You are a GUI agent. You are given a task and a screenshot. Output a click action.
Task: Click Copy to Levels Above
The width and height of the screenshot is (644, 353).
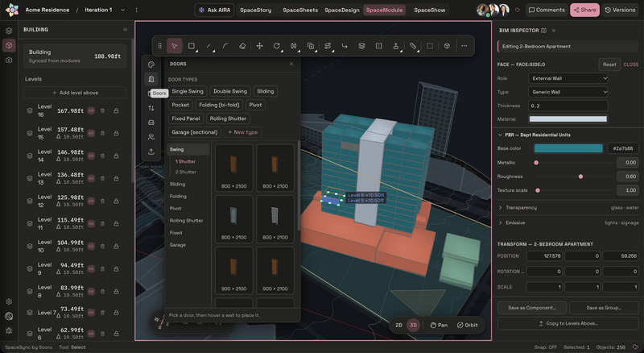568,323
